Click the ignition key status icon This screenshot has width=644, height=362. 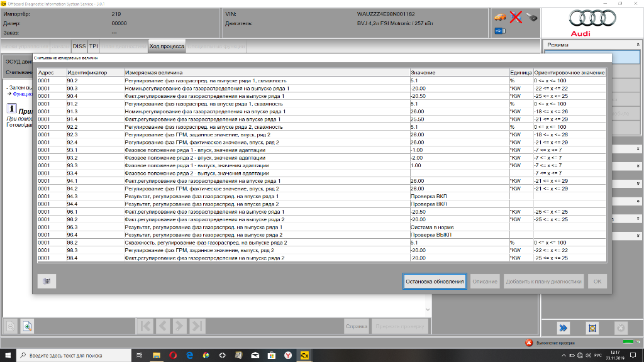point(531,17)
